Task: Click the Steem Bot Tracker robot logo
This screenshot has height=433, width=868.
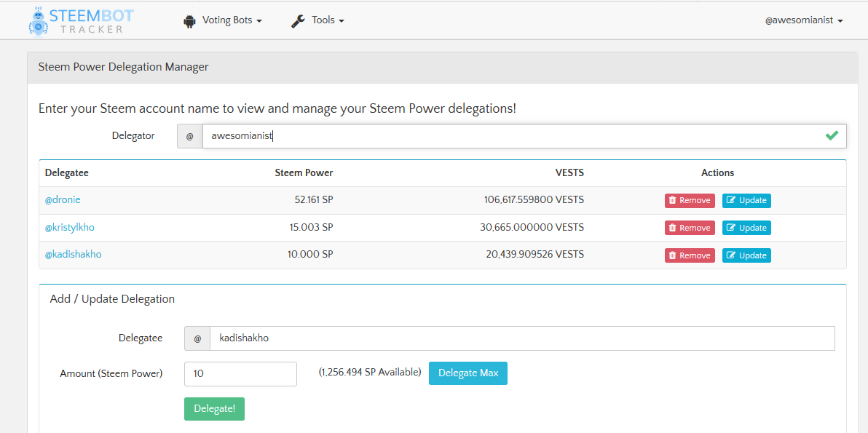Action: click(x=38, y=20)
